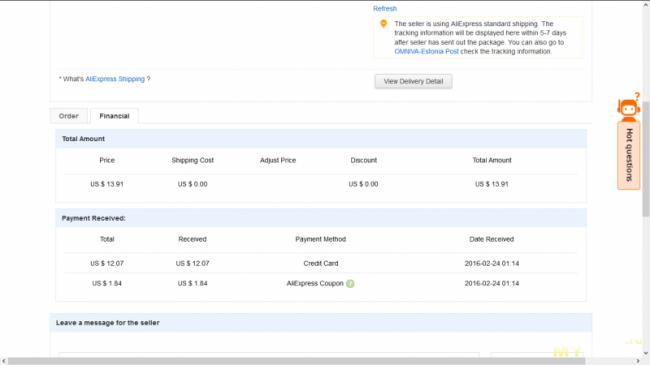Click the horizontal scrollbar thumb

(x=296, y=361)
